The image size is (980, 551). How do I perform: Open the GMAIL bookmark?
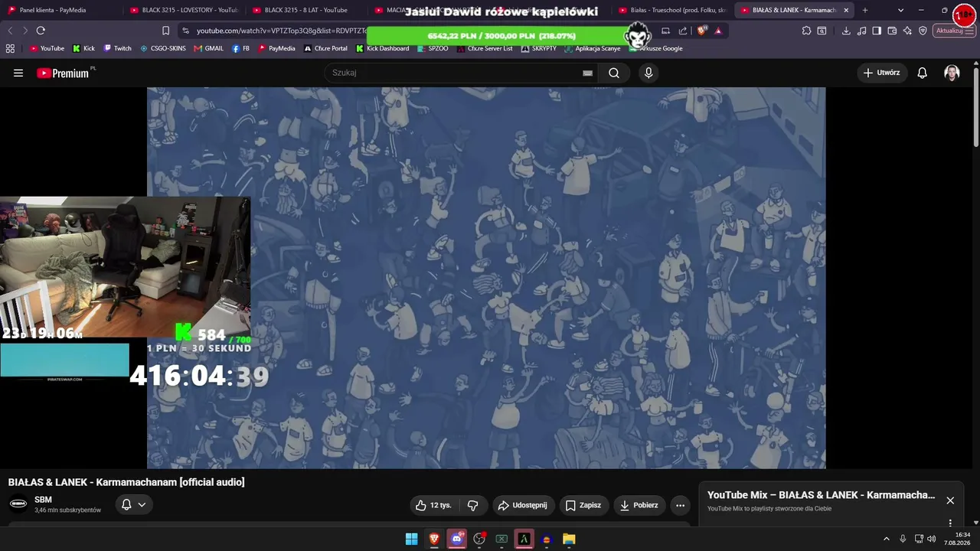point(209,48)
